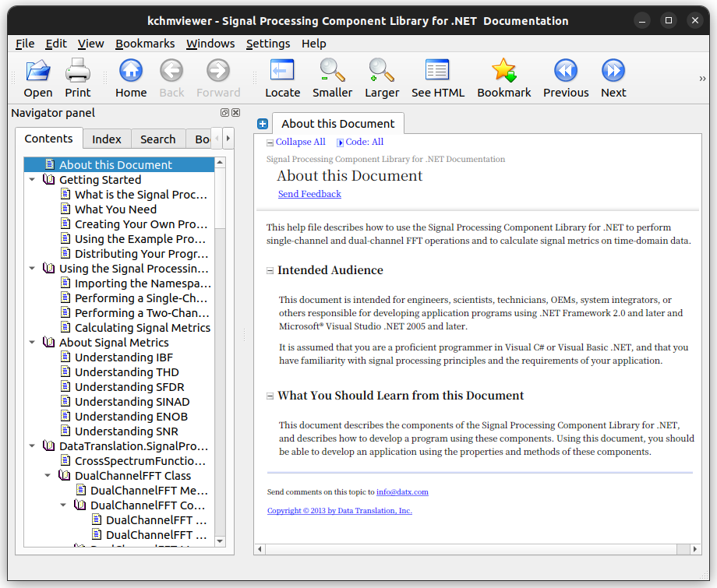Screen dimensions: 717x588
Task: Open Understanding THD topic
Action: [127, 372]
